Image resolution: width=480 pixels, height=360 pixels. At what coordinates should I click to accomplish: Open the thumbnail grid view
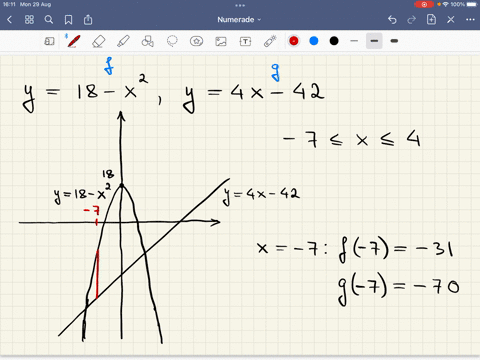29,20
